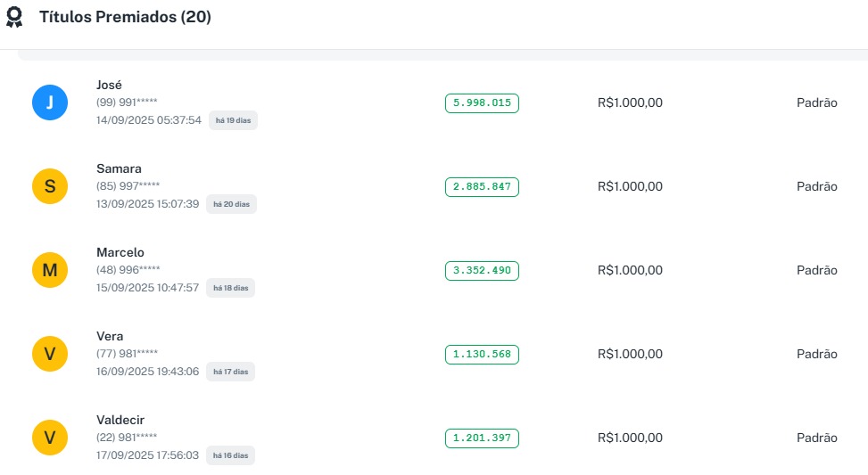Viewport: 868px width, 475px height.
Task: Click Marcelo's yellow M avatar
Action: click(x=50, y=270)
